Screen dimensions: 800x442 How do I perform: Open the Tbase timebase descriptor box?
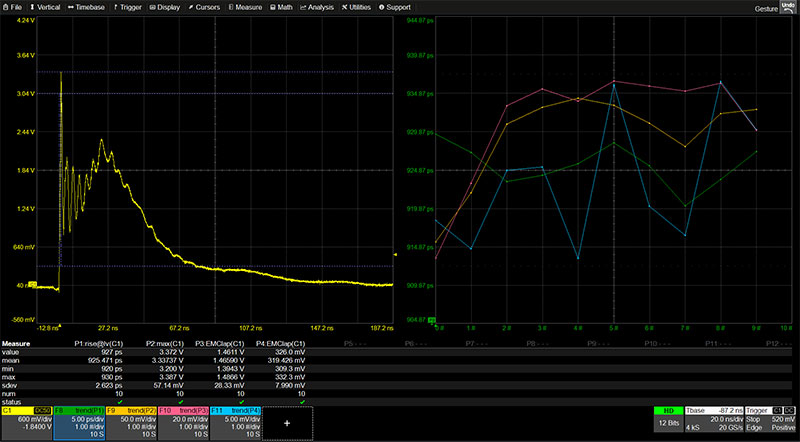click(x=711, y=423)
